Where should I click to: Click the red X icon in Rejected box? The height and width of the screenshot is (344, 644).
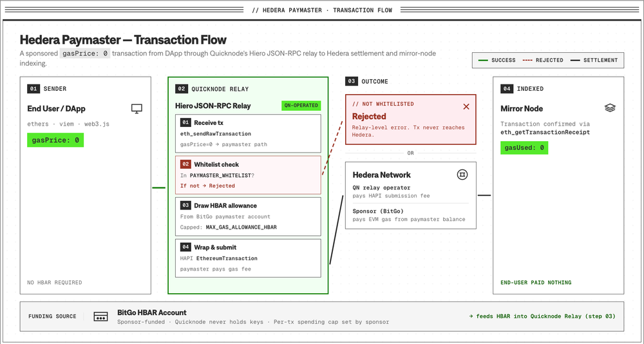click(466, 107)
